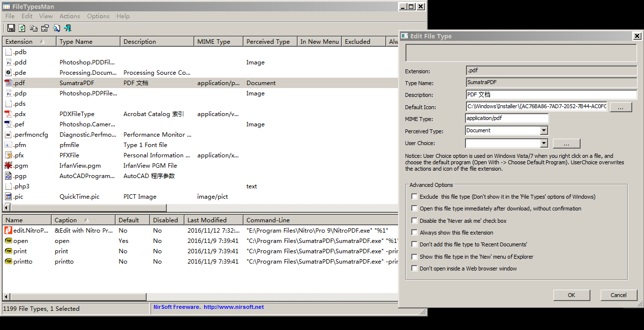
Task: Open the Perceived Type dropdown
Action: tap(544, 131)
